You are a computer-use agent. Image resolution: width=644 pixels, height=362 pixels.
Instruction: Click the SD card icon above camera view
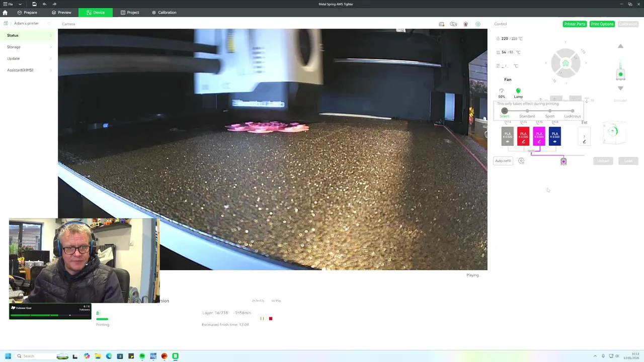pyautogui.click(x=441, y=24)
